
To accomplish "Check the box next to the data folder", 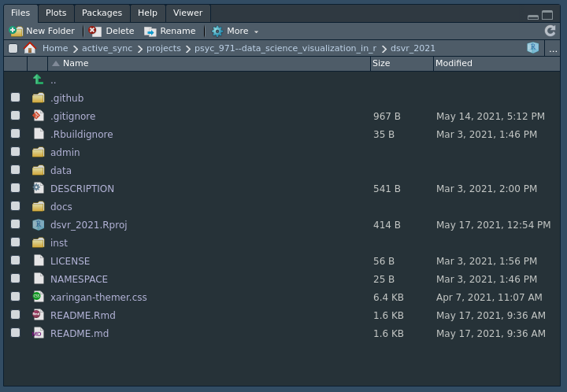I will (15, 170).
